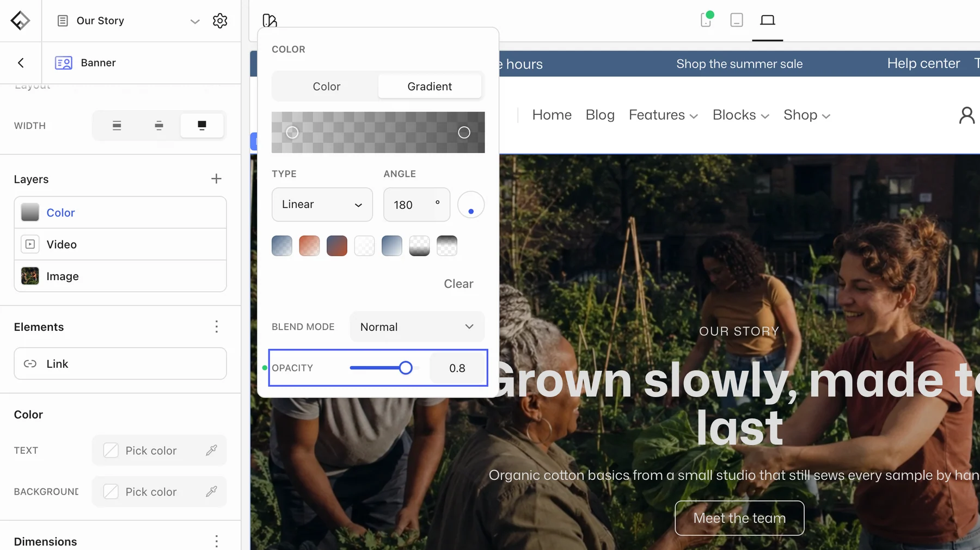This screenshot has height=550, width=980.
Task: Clear the gradient
Action: point(458,283)
